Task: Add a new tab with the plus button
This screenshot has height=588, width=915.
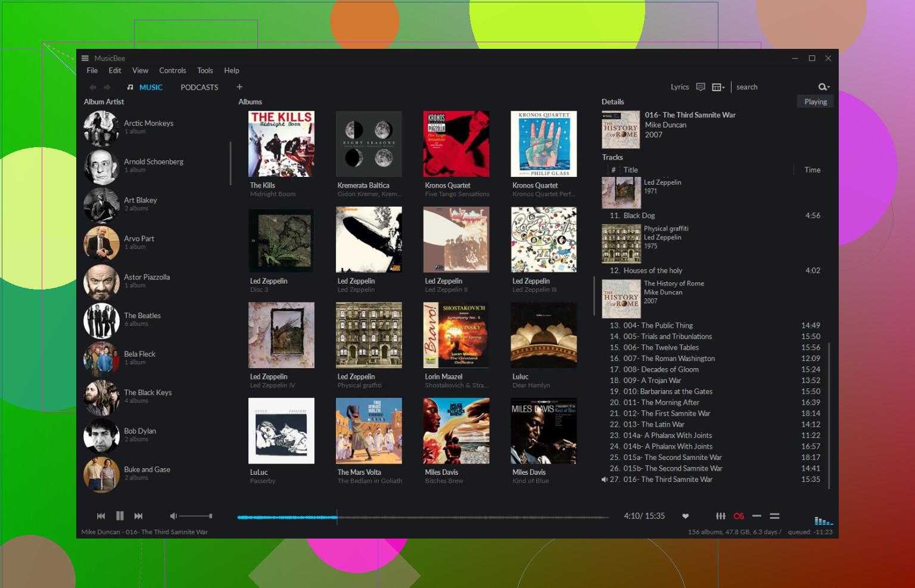Action: 239,87
